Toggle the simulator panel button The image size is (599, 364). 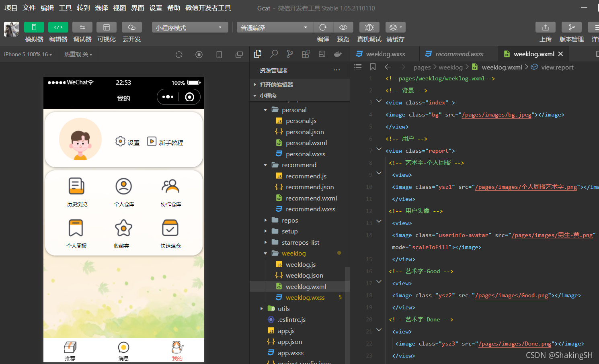pyautogui.click(x=34, y=27)
